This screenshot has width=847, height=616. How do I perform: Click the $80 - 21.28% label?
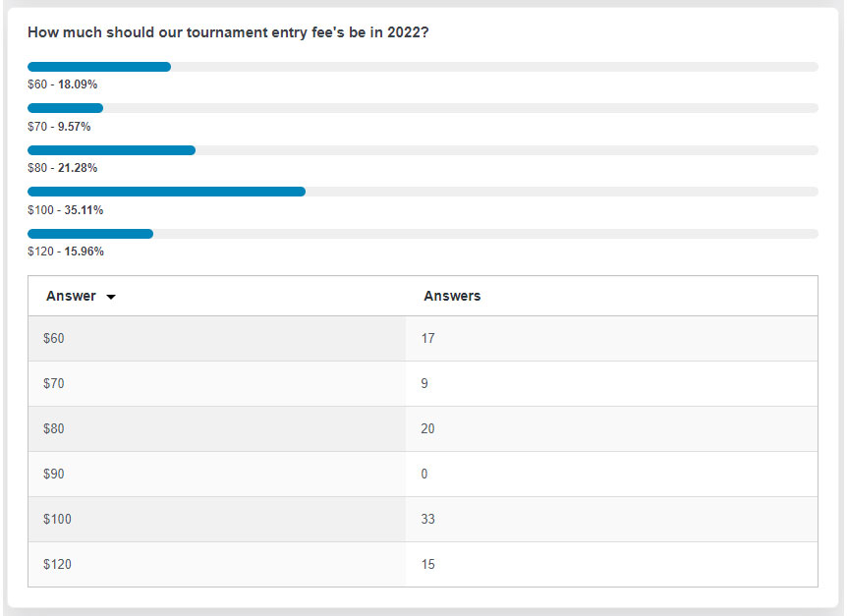point(63,168)
